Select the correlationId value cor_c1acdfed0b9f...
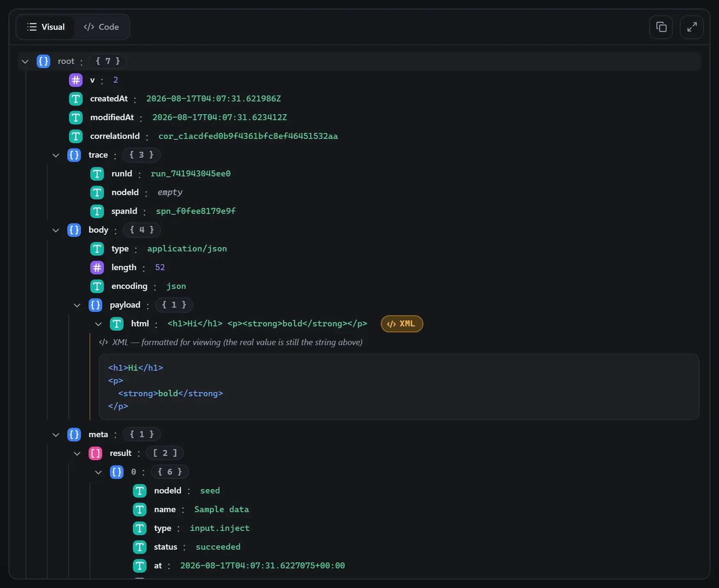The width and height of the screenshot is (719, 588). [248, 136]
